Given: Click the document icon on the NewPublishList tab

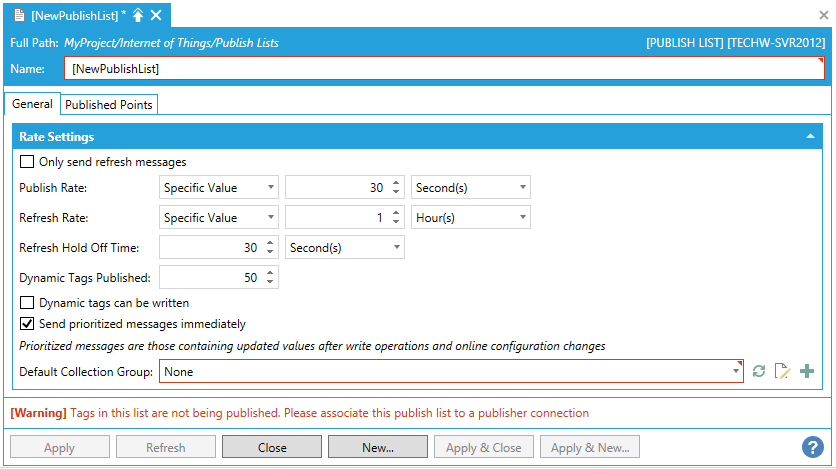Looking at the screenshot, I should point(18,16).
